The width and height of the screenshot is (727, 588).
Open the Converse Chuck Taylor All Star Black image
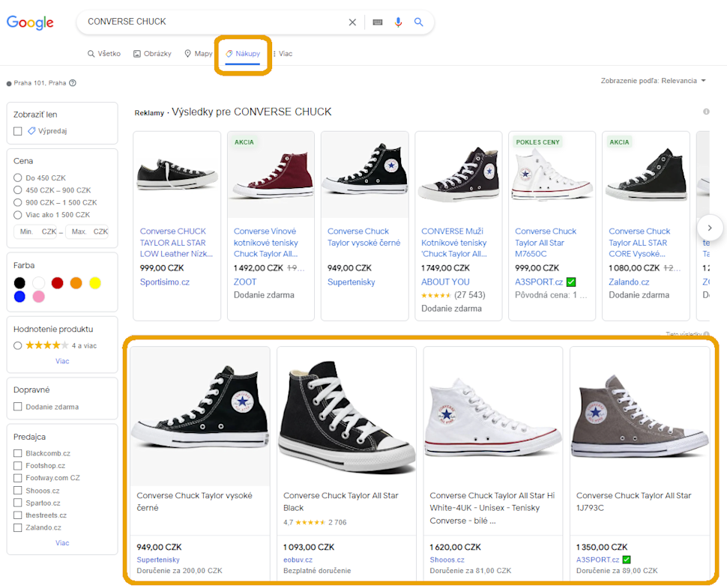pos(346,416)
